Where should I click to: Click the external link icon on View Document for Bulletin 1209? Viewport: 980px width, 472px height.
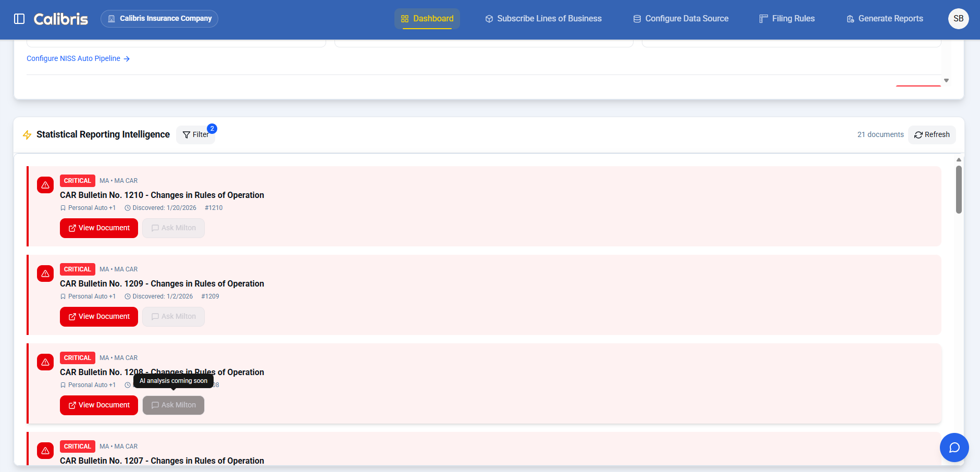pos(73,316)
